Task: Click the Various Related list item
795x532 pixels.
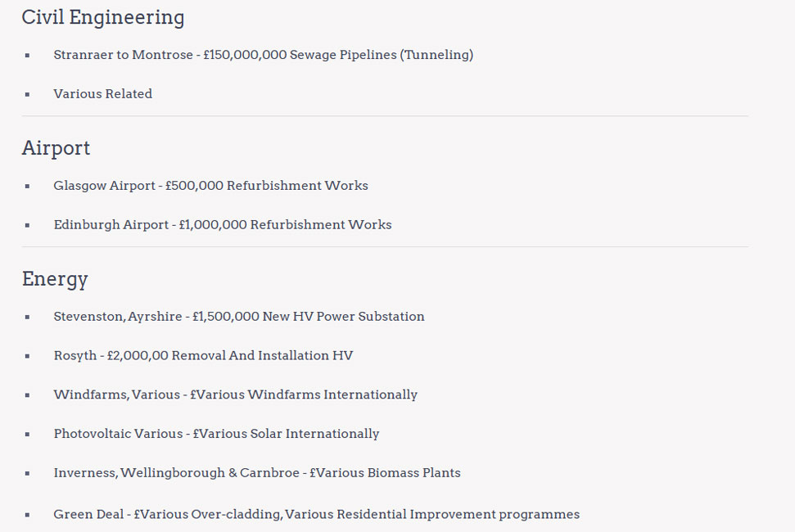Action: coord(103,94)
